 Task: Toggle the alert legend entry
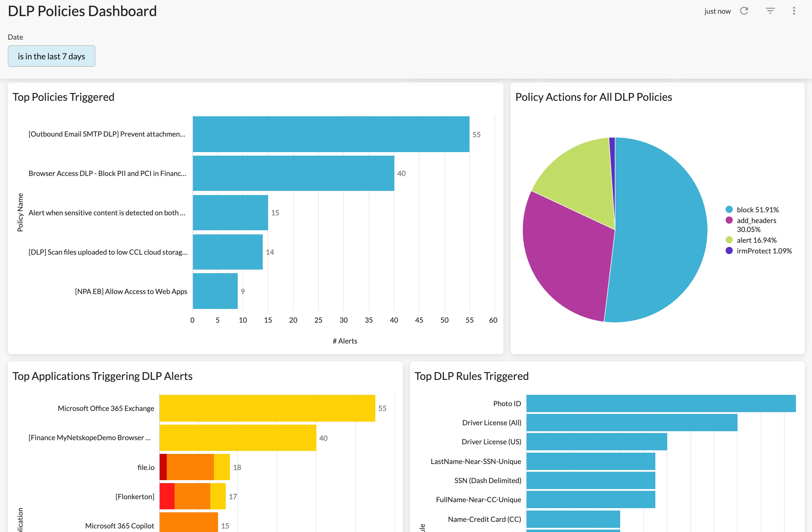(756, 240)
